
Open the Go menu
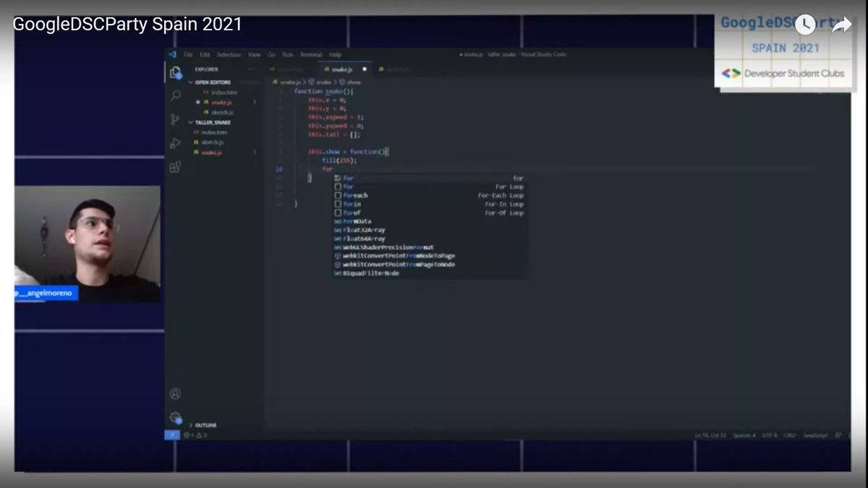click(x=272, y=55)
